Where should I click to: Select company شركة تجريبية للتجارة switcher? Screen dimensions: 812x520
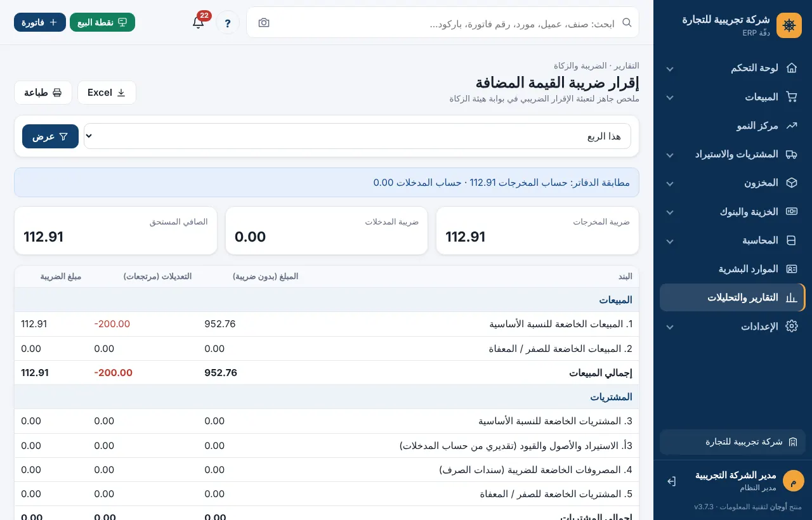pos(733,442)
